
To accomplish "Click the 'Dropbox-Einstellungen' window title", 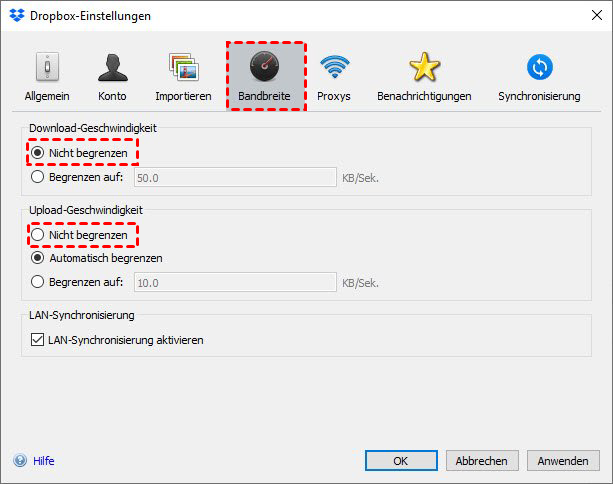I will (x=90, y=16).
